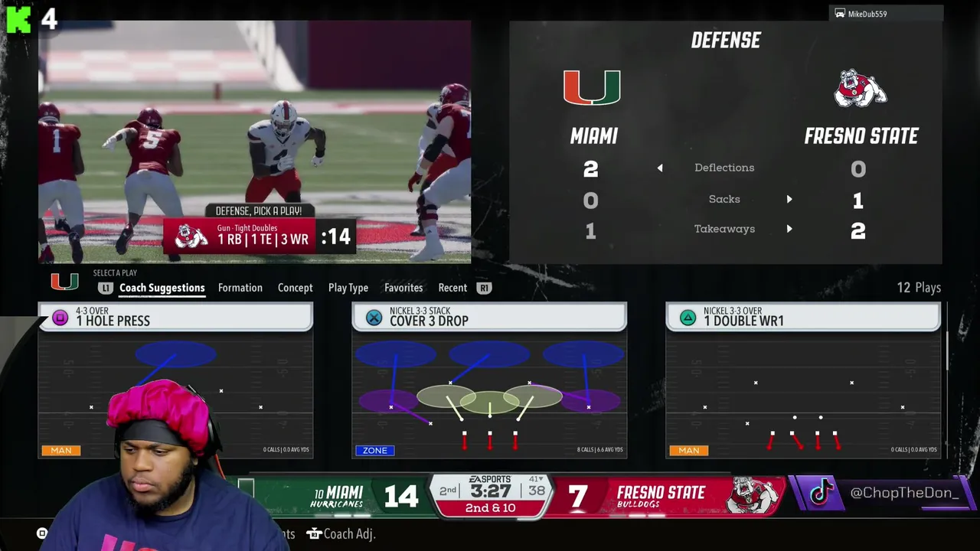The width and height of the screenshot is (980, 551).
Task: Click the X button icon on Cover 3 Drop
Action: click(x=374, y=318)
